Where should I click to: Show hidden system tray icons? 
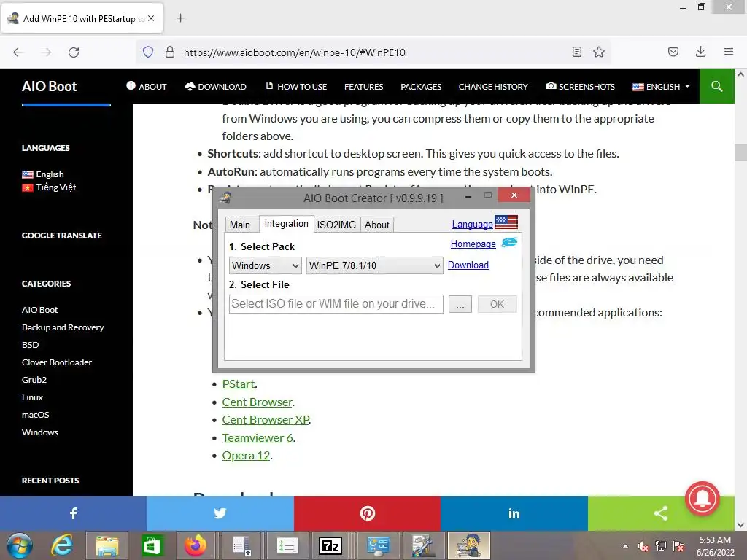(x=625, y=546)
